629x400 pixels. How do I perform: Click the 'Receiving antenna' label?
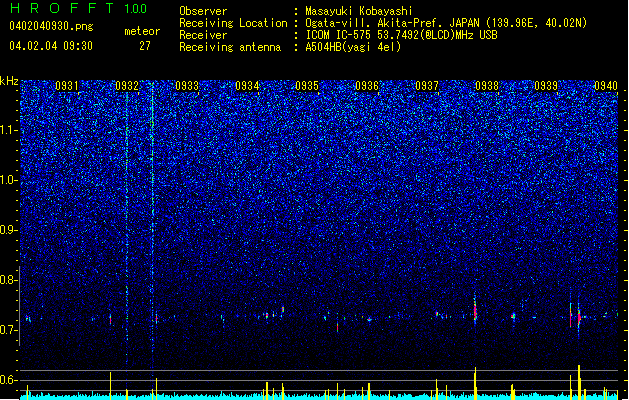pos(230,47)
